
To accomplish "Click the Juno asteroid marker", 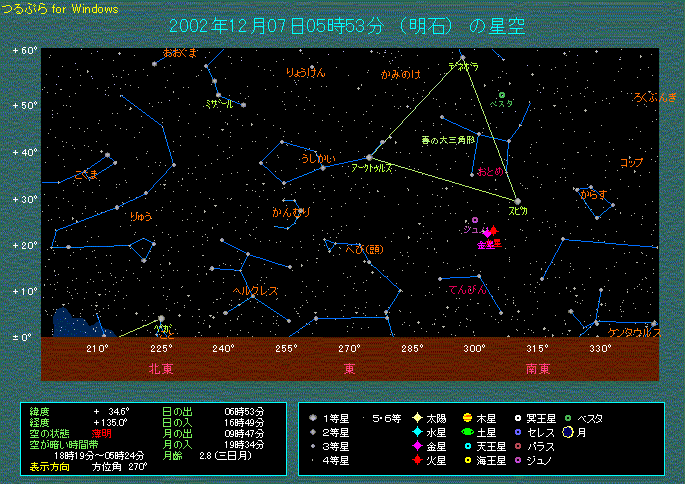I will (x=475, y=220).
